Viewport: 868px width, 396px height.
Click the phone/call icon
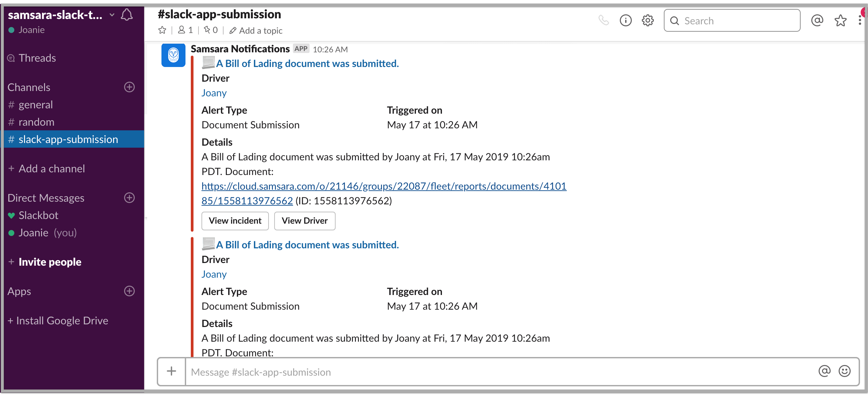click(x=604, y=20)
